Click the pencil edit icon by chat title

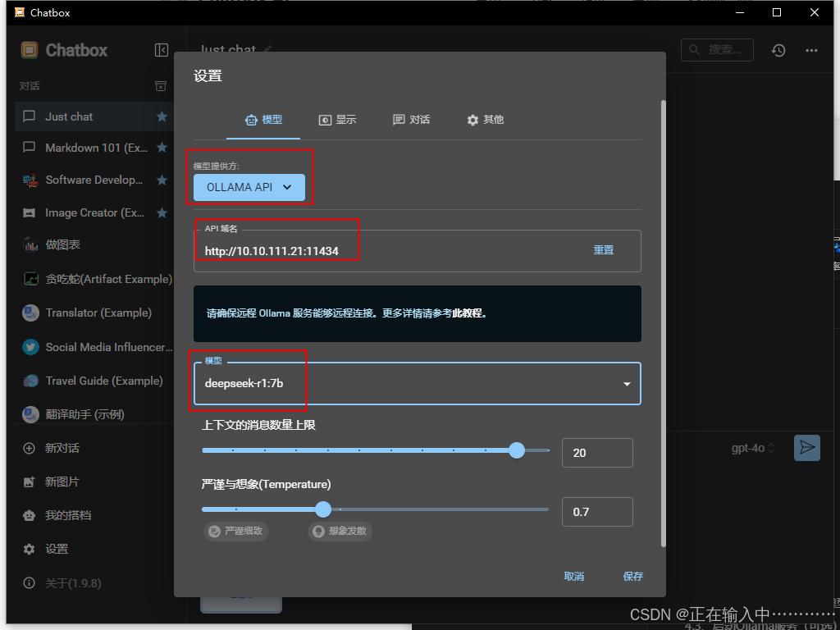(267, 50)
